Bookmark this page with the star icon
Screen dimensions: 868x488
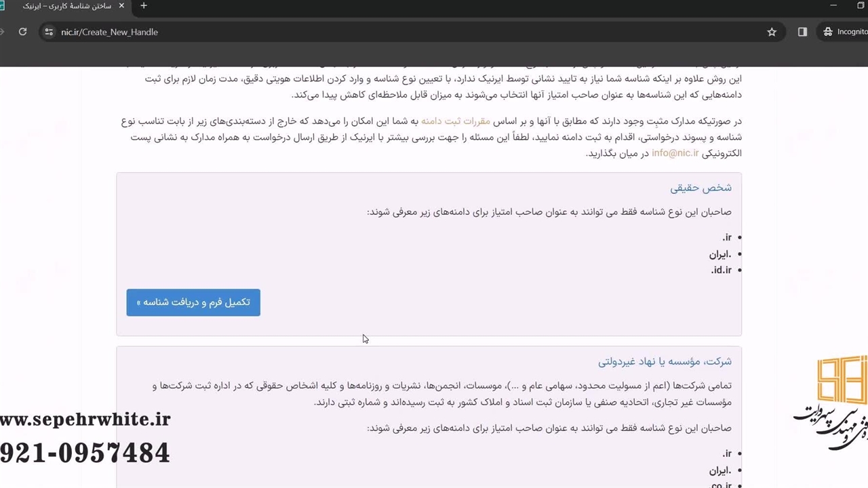point(771,32)
